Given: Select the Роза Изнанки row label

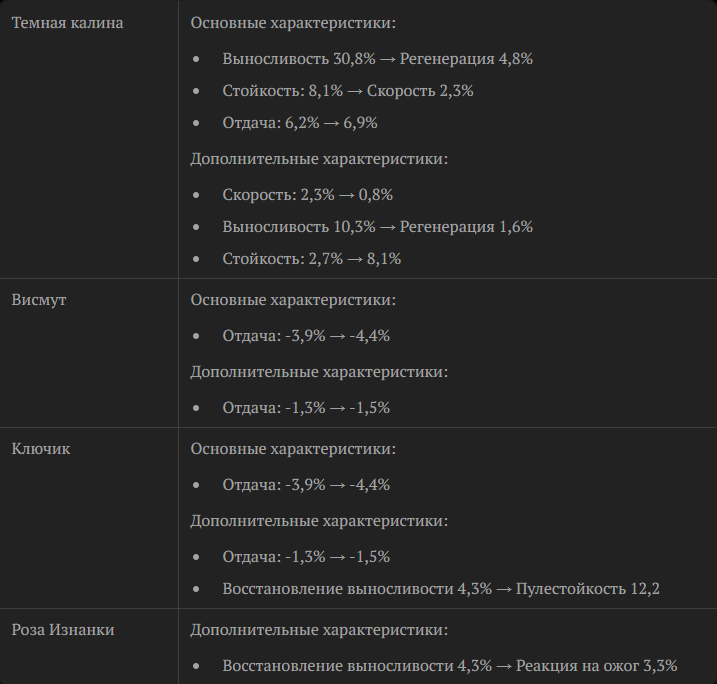Looking at the screenshot, I should [63, 630].
